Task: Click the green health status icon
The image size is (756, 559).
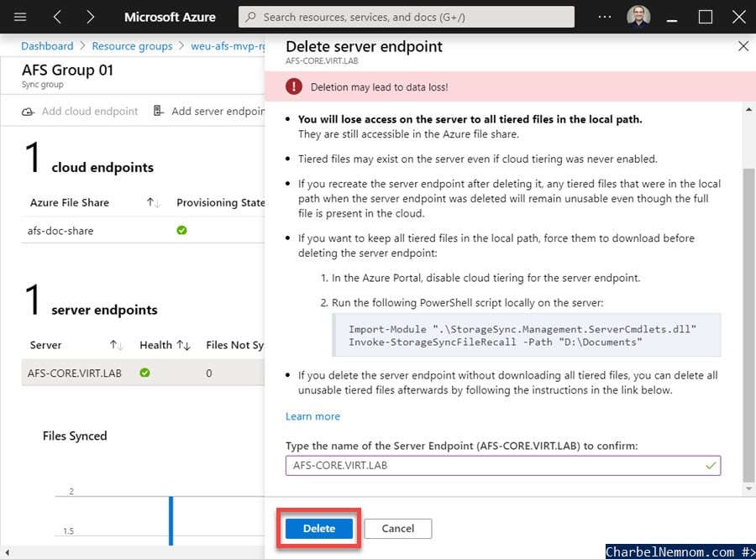Action: (x=144, y=373)
